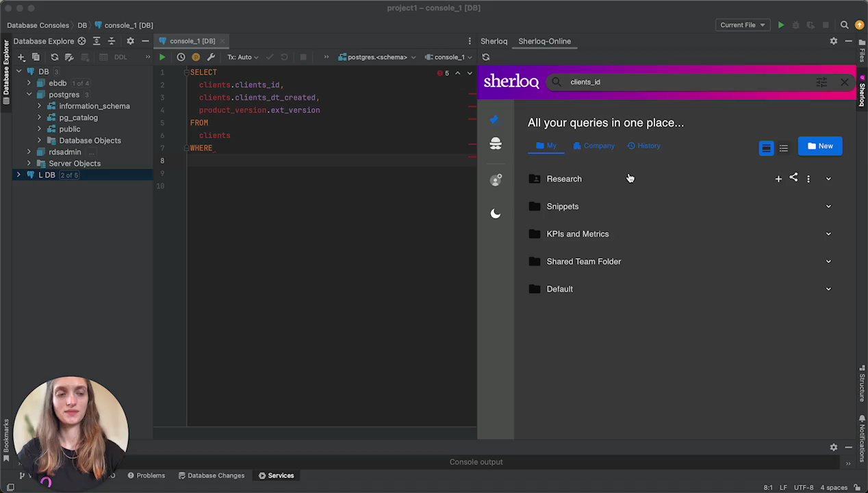Viewport: 868px width, 493px height.
Task: Run Current File with top toolbar play button
Action: click(781, 25)
